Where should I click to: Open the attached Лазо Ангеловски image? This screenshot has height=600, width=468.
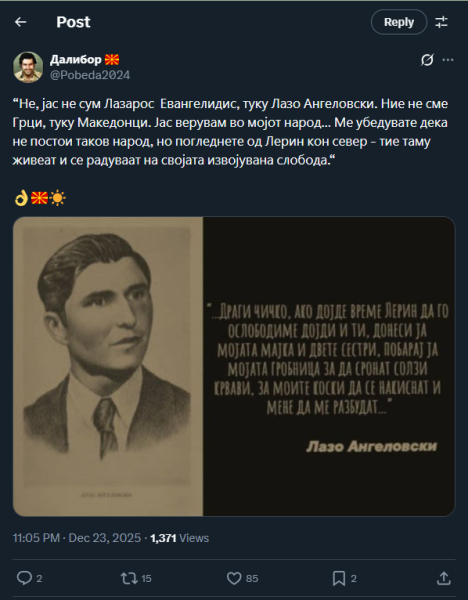click(x=234, y=367)
